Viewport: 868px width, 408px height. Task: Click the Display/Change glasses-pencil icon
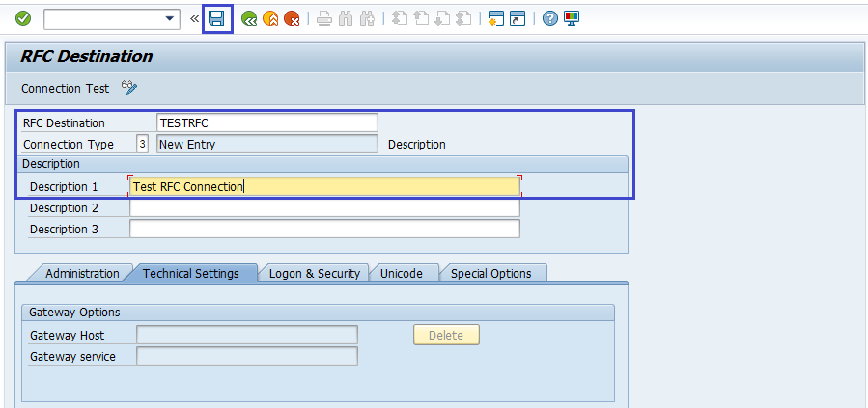pyautogui.click(x=129, y=88)
